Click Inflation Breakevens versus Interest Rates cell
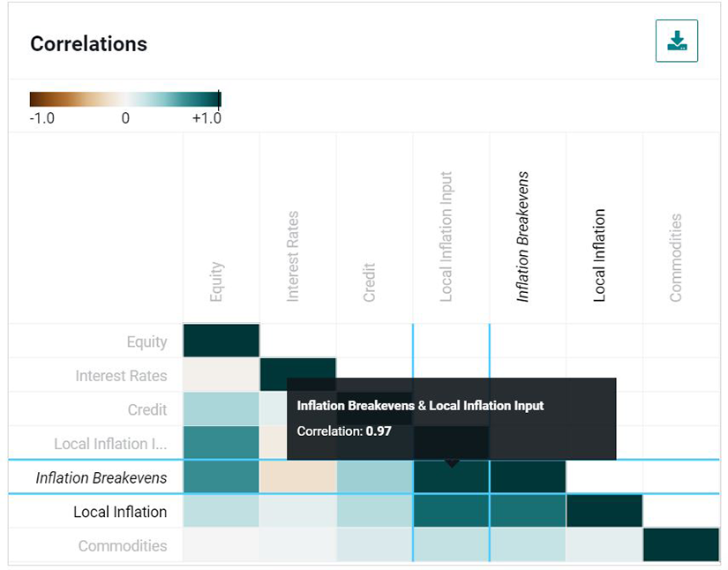Screen dimensions: 728x570 298,477
